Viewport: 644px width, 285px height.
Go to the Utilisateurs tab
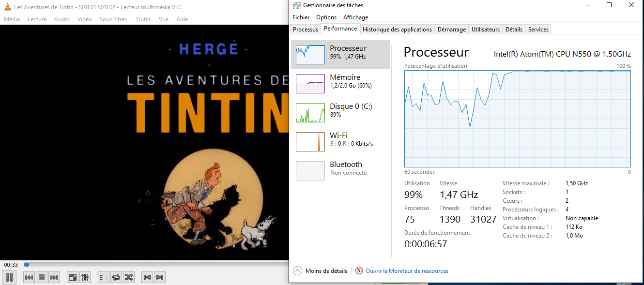pyautogui.click(x=486, y=30)
